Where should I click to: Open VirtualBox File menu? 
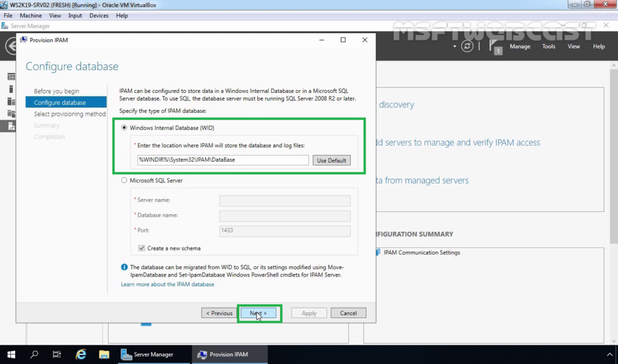coord(8,15)
